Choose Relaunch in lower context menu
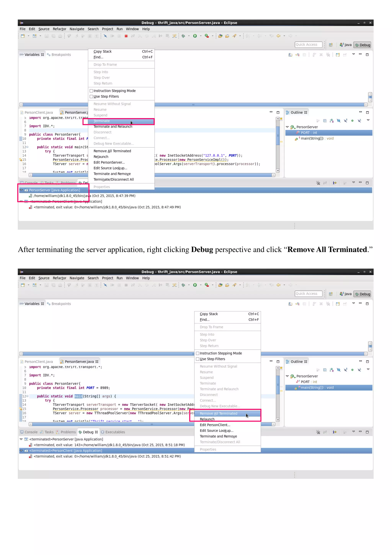Image resolution: width=392 pixels, height=555 pixels. (x=228, y=419)
